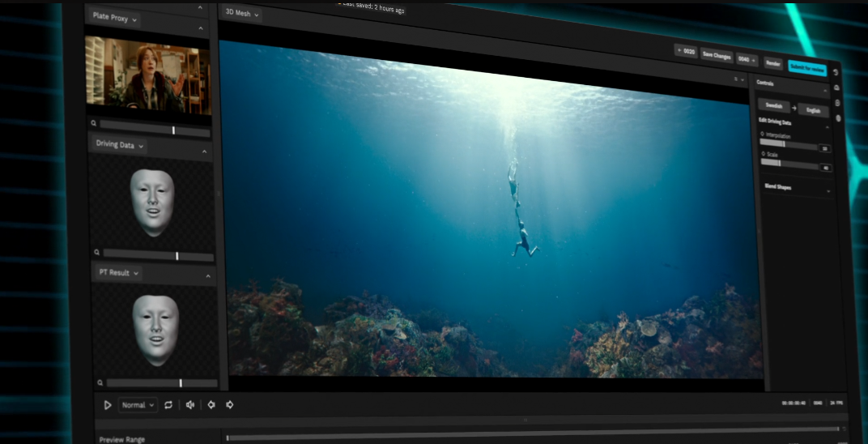Screen dimensions: 868x444
Task: Open the Normal playback speed dropdown
Action: 138,405
